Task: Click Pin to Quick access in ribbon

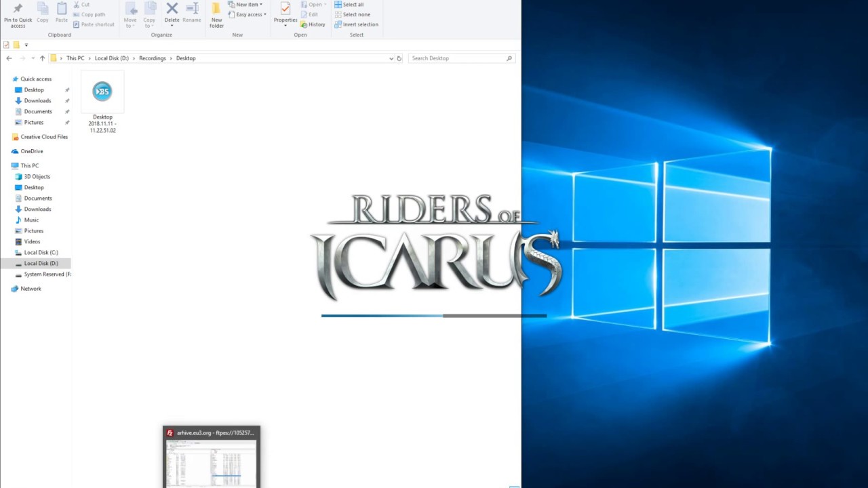Action: coord(18,14)
